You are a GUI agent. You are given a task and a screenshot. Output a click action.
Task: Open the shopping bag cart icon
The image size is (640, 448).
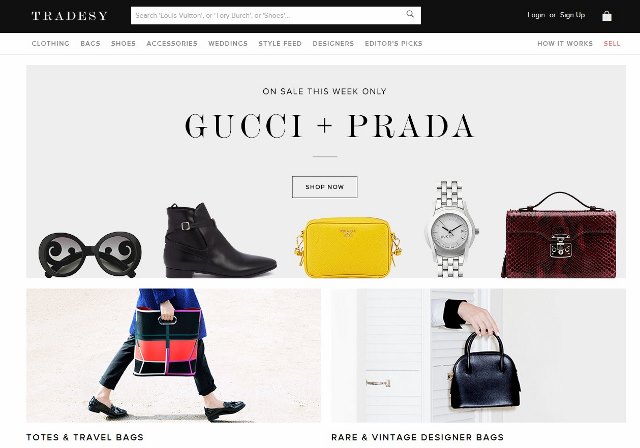[607, 16]
